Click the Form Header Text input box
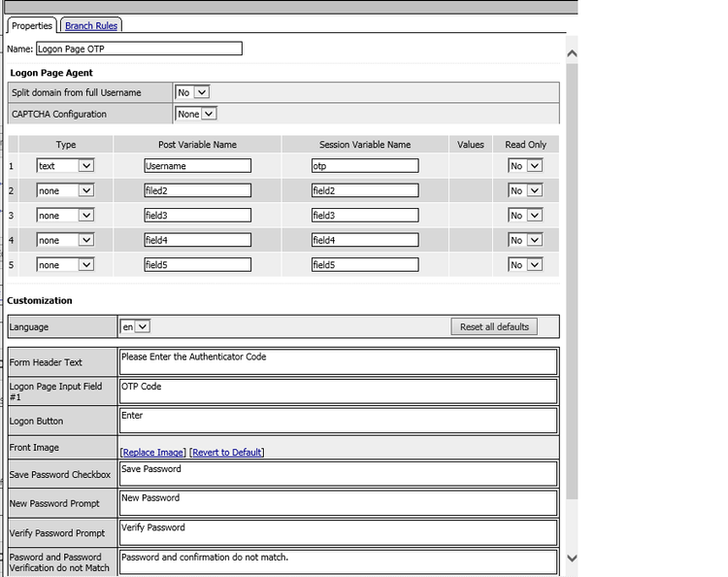The height and width of the screenshot is (577, 728). 338,361
